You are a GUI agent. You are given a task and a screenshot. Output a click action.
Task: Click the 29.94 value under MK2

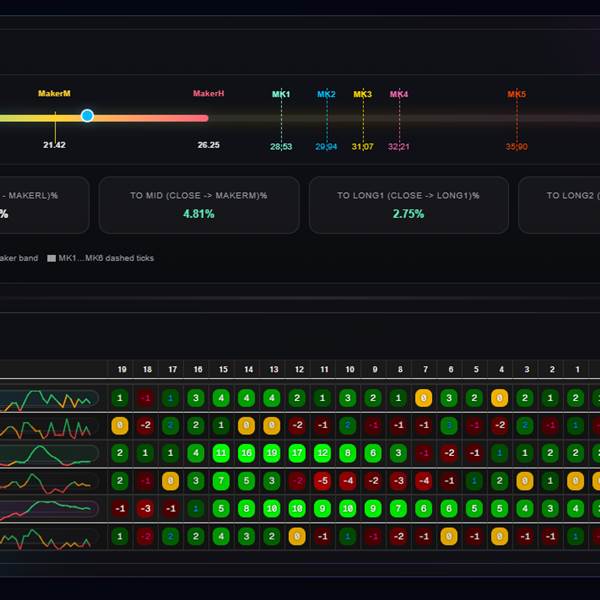coord(326,147)
